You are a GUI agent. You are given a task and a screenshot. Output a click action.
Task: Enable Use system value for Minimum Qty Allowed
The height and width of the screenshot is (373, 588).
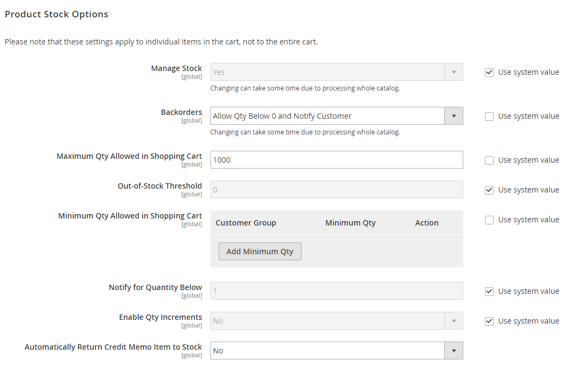pyautogui.click(x=489, y=219)
